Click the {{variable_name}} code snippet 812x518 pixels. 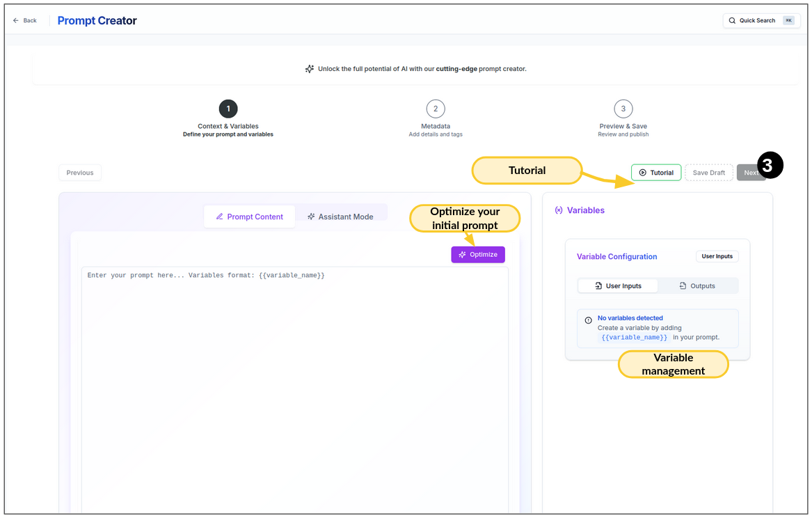[635, 337]
